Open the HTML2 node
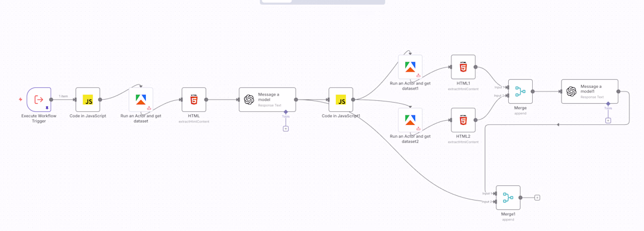The height and width of the screenshot is (231, 644). pyautogui.click(x=463, y=120)
